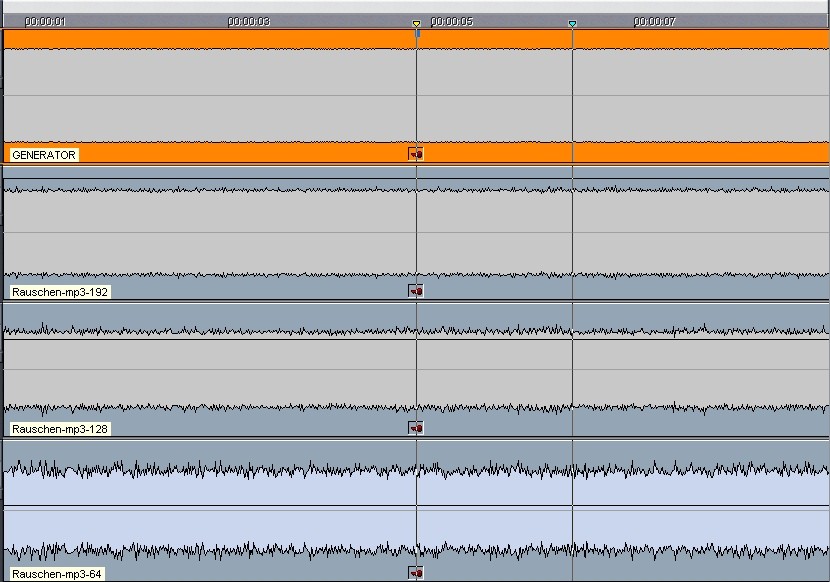The image size is (830, 582).
Task: Select the Rauschen-mp3-192 clip name label
Action: [x=60, y=292]
